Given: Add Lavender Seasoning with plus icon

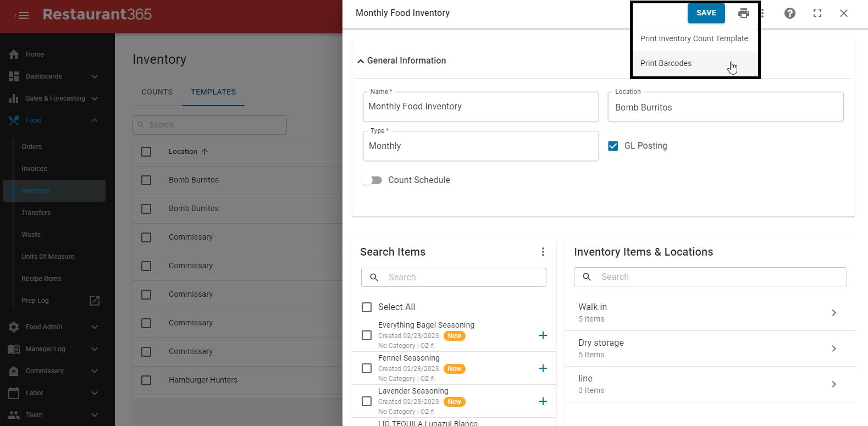Looking at the screenshot, I should (x=543, y=401).
